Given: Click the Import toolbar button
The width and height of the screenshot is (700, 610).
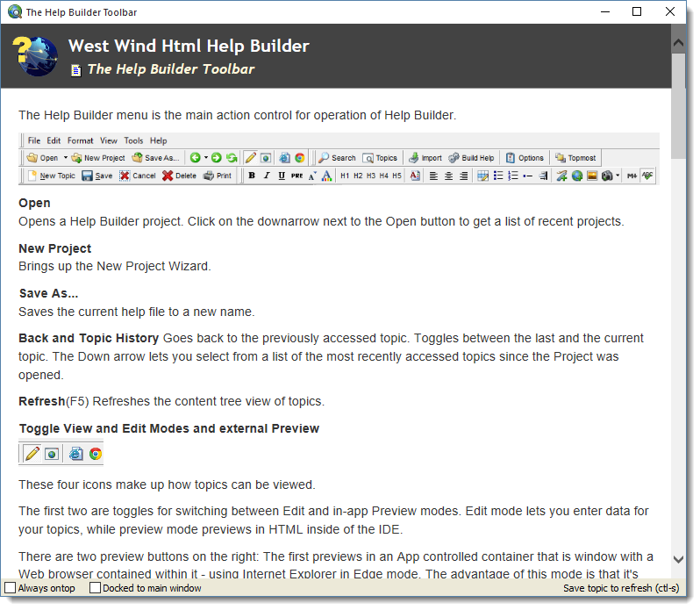Looking at the screenshot, I should 425,158.
